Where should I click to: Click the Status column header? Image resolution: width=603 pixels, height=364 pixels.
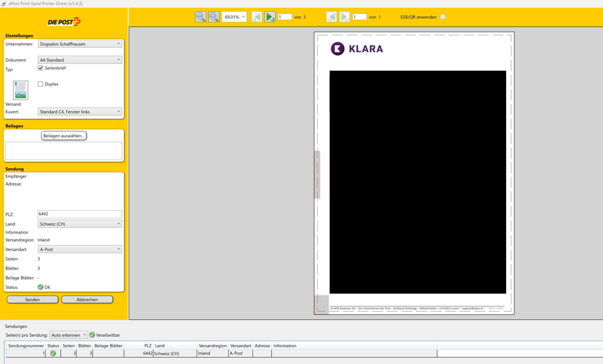[x=53, y=346]
